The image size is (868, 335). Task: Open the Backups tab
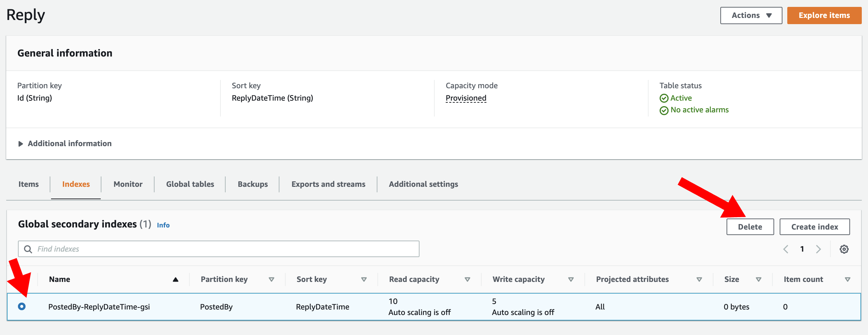coord(253,184)
